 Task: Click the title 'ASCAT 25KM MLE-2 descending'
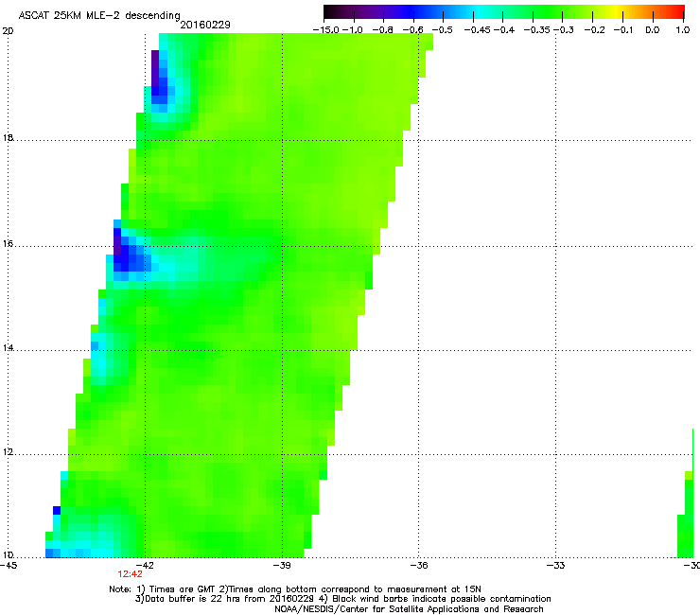click(99, 15)
